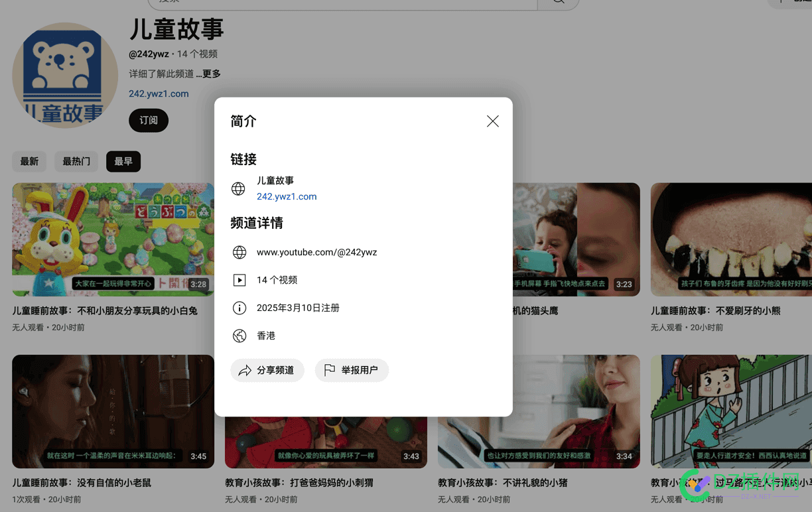This screenshot has width=812, height=512.
Task: Click the globe icon beside 儿童故事 link
Action: (238, 188)
